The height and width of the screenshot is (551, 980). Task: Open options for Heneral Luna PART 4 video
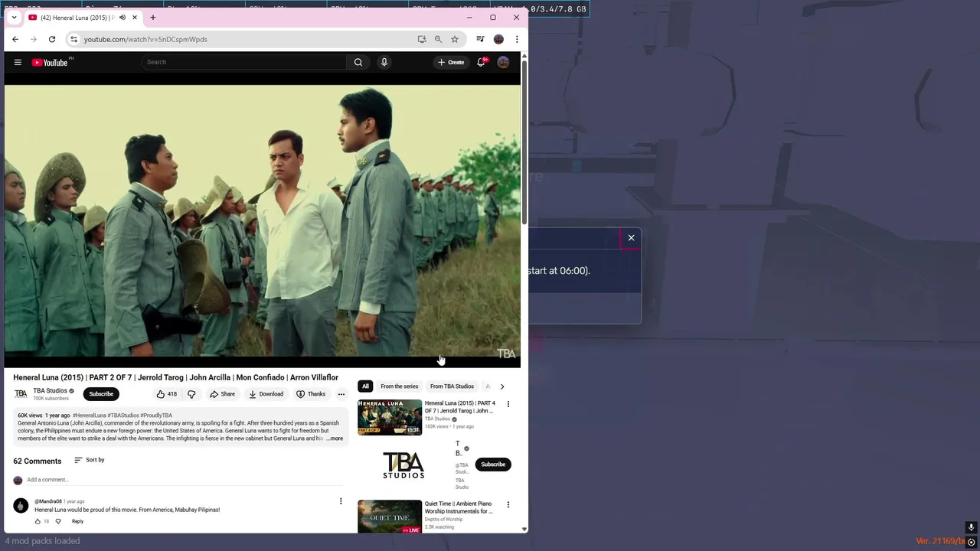point(508,404)
